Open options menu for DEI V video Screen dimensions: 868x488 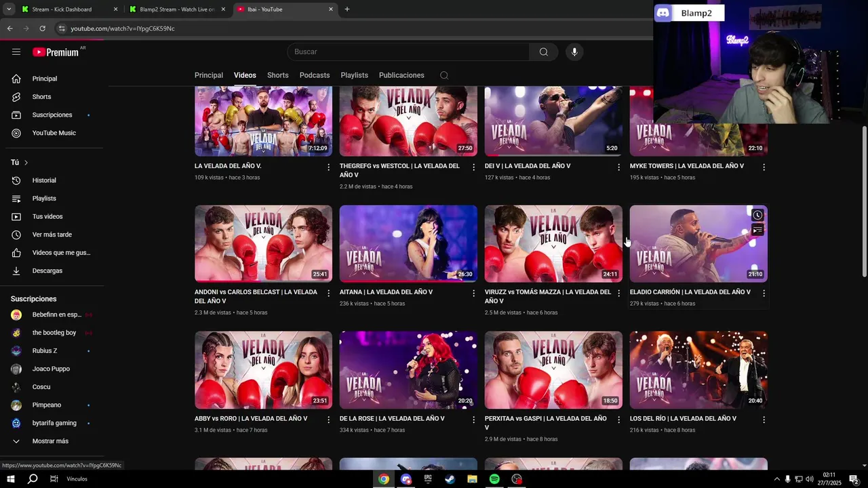618,167
